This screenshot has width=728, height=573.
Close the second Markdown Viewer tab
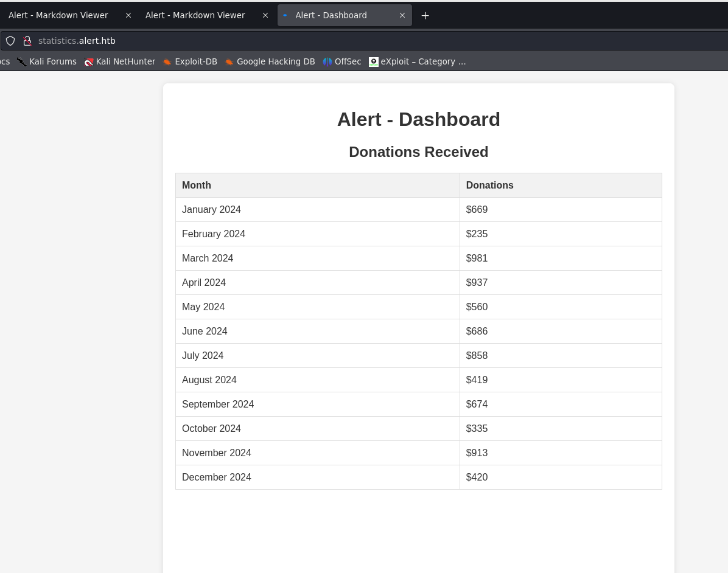pos(265,15)
